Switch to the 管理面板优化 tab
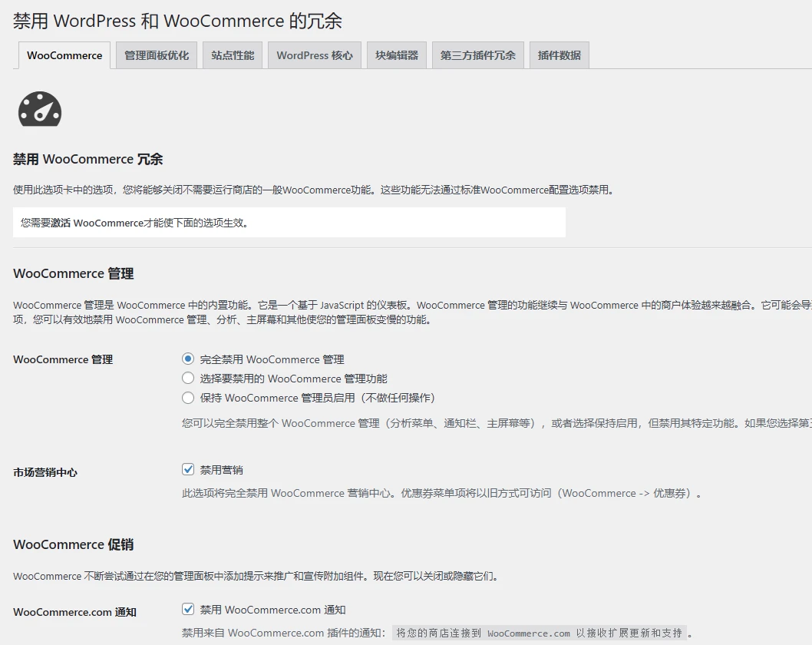The height and width of the screenshot is (645, 812). [156, 55]
